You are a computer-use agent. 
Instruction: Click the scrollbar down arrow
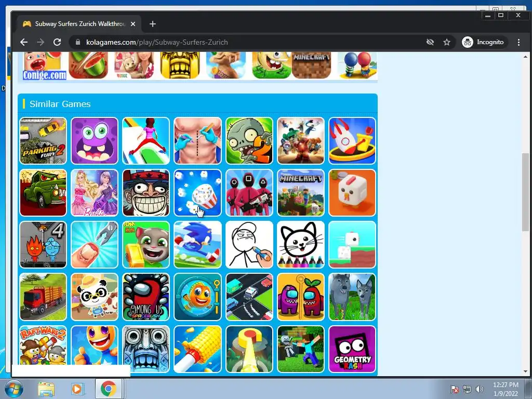click(x=525, y=371)
